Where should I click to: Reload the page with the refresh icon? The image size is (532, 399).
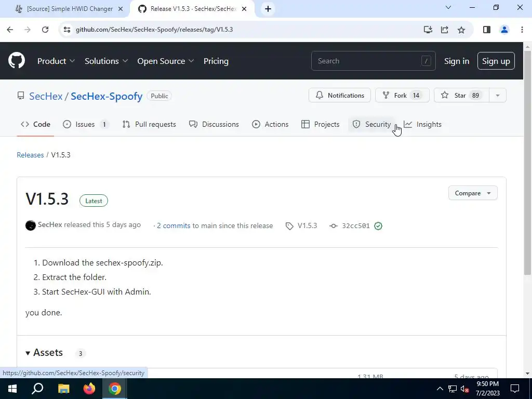coord(45,30)
